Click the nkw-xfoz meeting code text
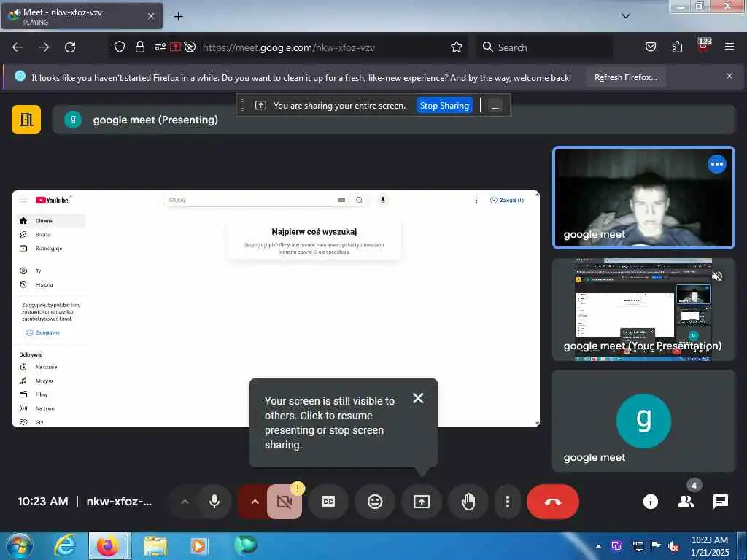The width and height of the screenshot is (747, 560). [x=119, y=502]
